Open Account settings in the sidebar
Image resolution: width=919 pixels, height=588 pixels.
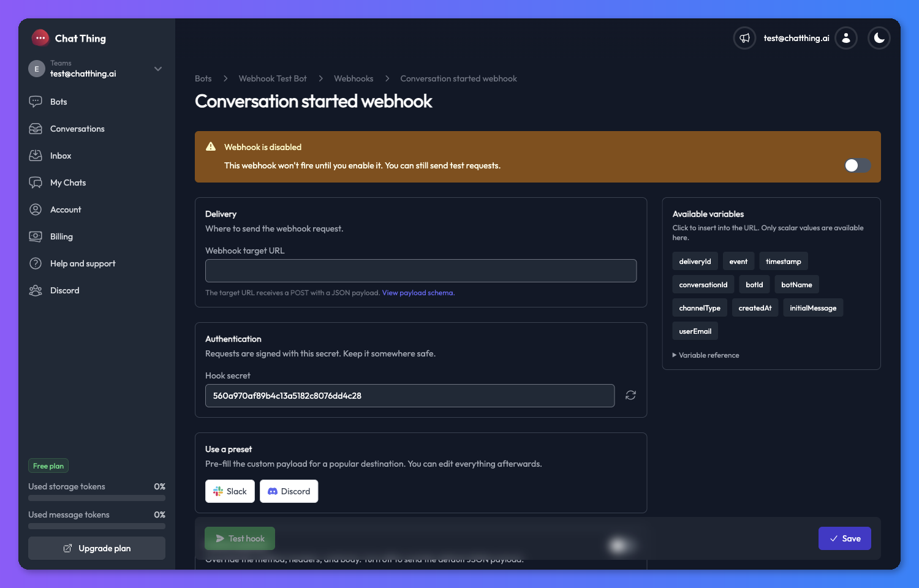click(x=97, y=209)
